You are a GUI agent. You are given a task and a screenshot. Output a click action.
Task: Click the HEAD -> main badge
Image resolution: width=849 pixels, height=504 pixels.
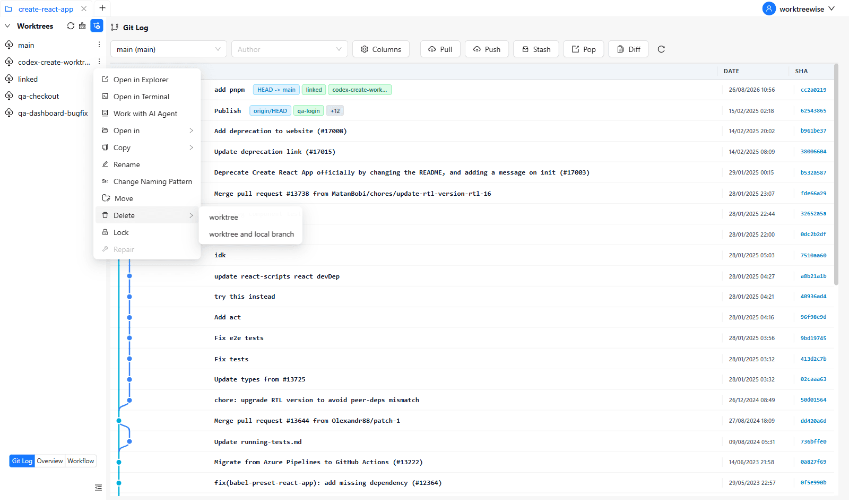tap(276, 90)
